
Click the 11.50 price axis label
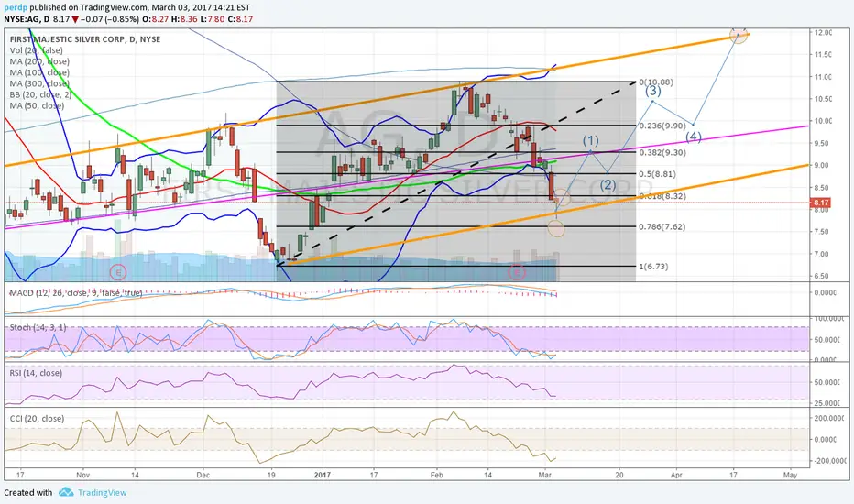tap(823, 54)
